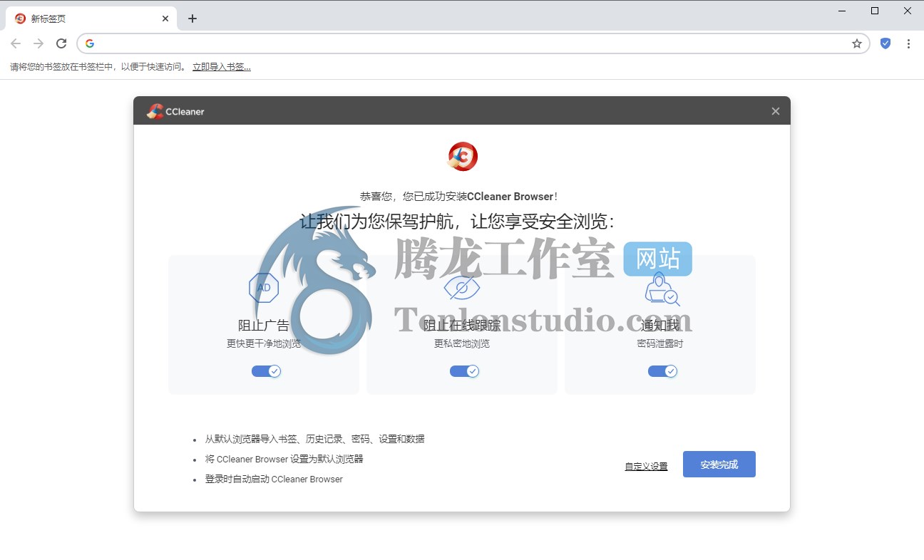Click the Google icon in the address bar

90,43
